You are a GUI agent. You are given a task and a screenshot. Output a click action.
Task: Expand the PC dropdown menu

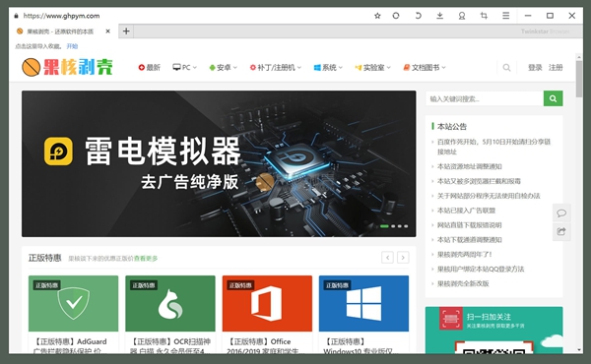(185, 67)
